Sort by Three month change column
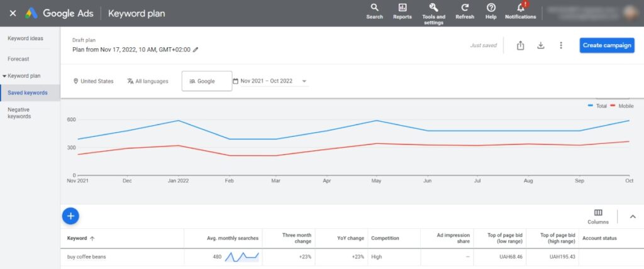The image size is (644, 269). click(297, 238)
